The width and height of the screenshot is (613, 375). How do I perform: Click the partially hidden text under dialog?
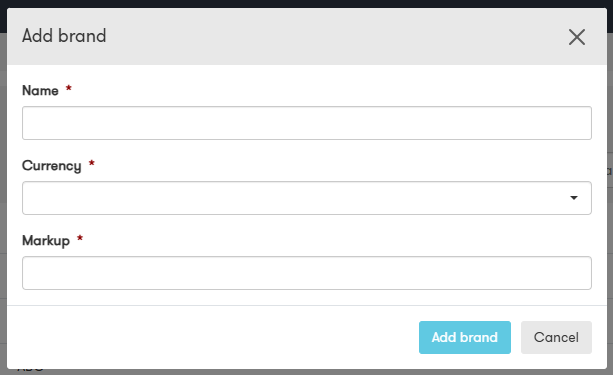coord(30,370)
